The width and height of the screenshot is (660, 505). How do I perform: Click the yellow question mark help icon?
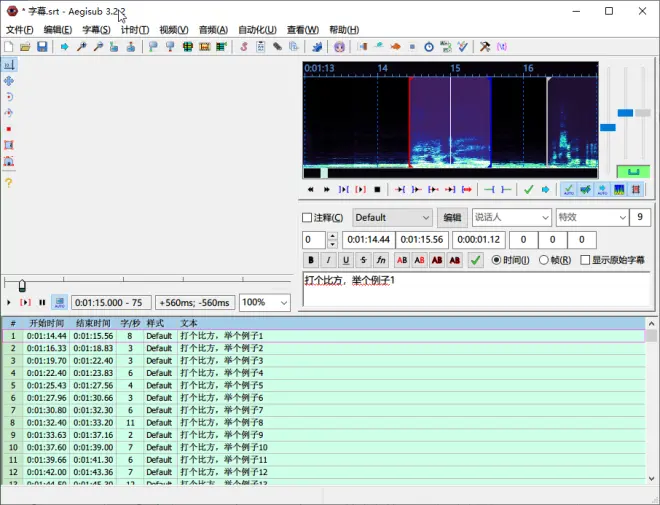pyautogui.click(x=9, y=183)
